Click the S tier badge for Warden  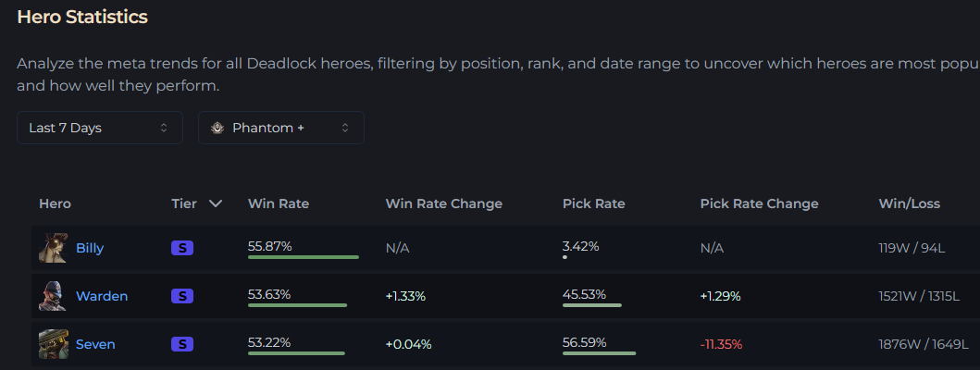click(x=182, y=296)
